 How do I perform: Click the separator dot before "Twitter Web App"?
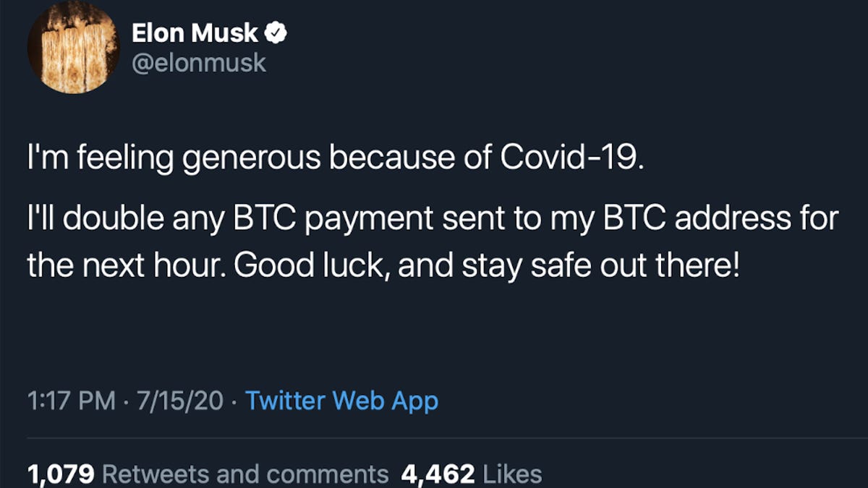click(x=235, y=400)
